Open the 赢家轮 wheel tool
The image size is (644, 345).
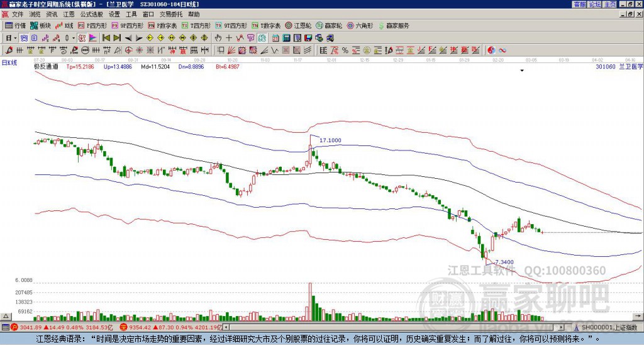tap(329, 25)
